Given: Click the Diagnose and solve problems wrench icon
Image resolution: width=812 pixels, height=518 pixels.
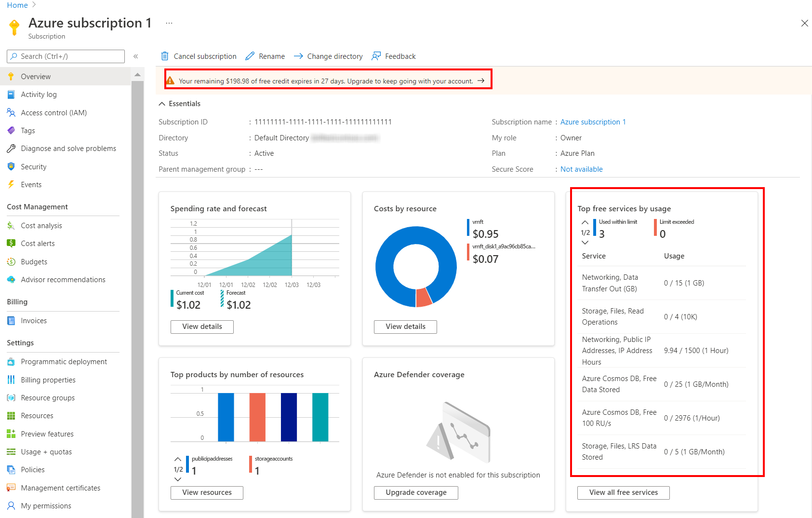Looking at the screenshot, I should coord(11,149).
